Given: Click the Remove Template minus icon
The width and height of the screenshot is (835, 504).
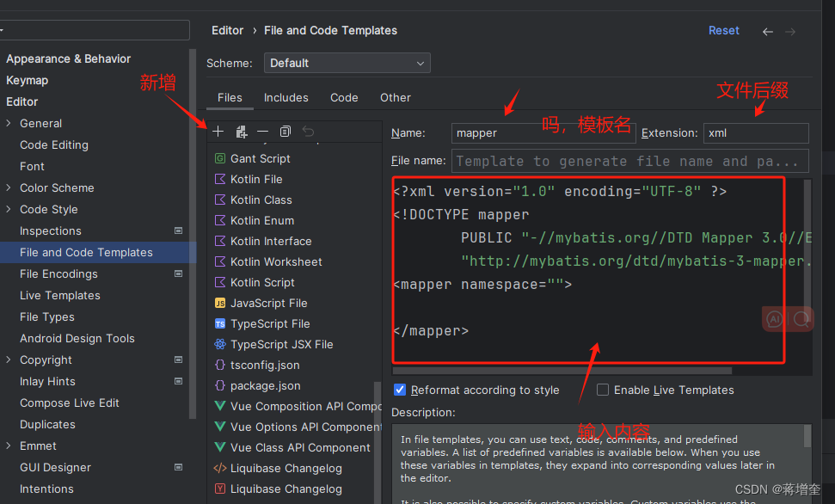Looking at the screenshot, I should [x=263, y=132].
